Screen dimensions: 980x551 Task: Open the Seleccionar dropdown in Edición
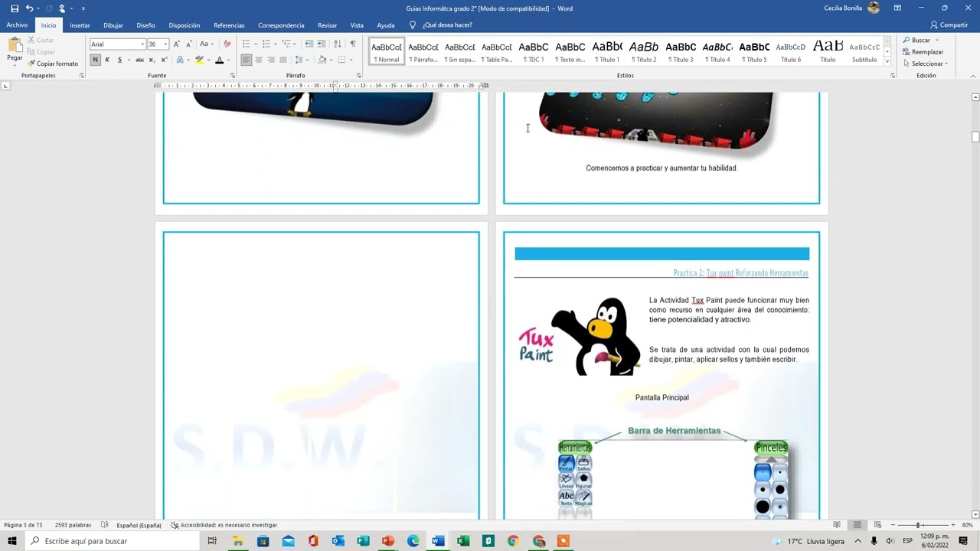click(925, 64)
